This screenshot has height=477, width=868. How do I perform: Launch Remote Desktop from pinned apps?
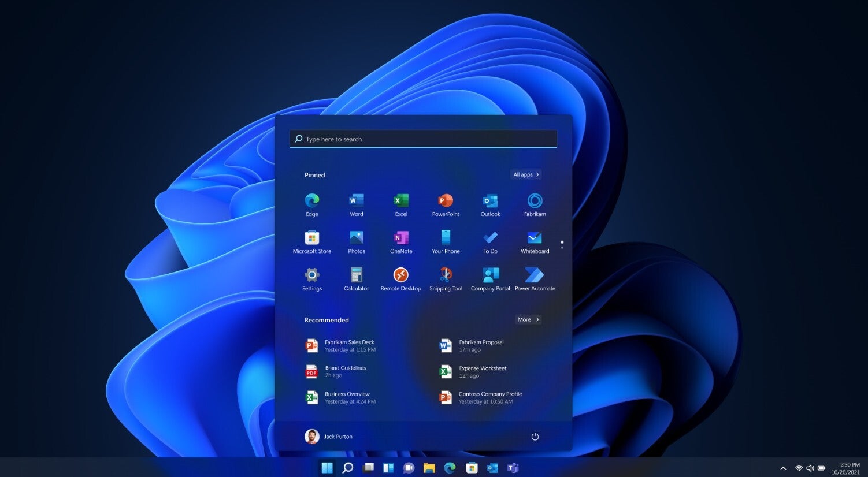point(400,275)
